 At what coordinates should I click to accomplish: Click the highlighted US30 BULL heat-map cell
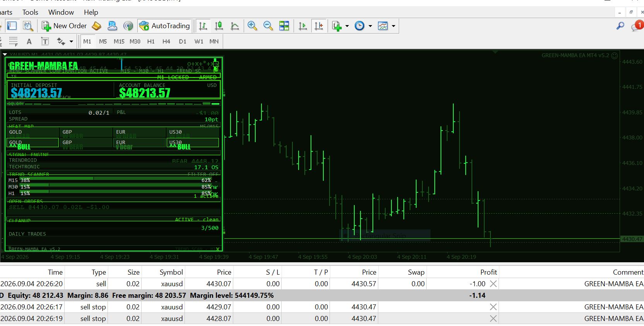pos(193,143)
